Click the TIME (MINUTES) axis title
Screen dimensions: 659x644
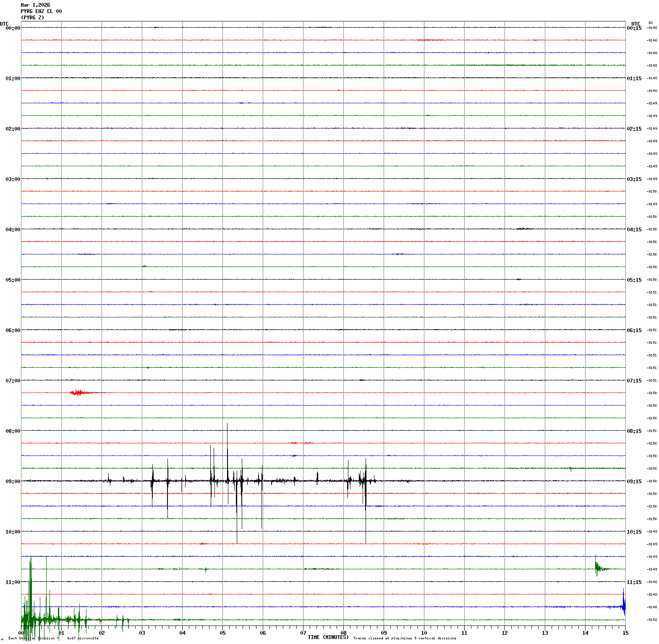click(328, 637)
